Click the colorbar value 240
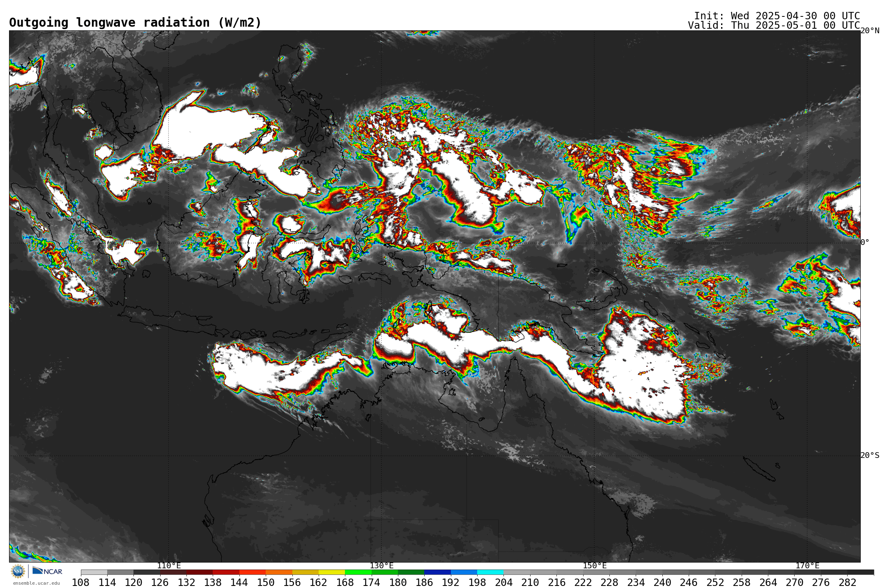887x588 pixels. (662, 582)
